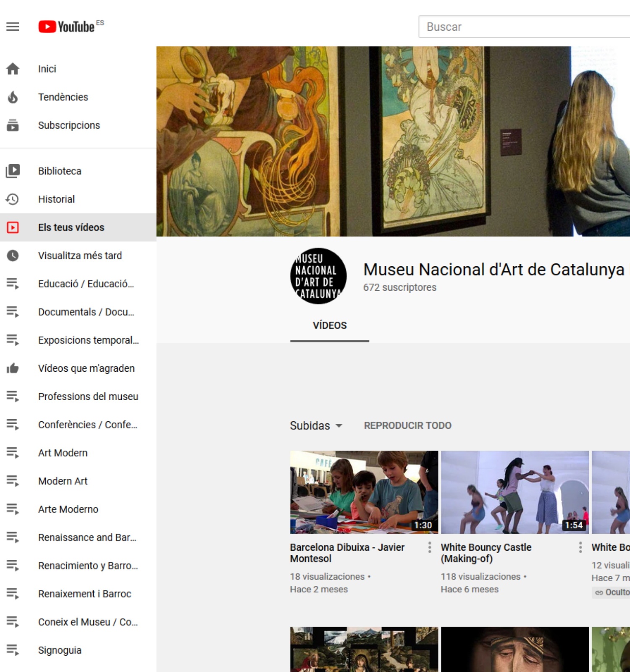Click playlist icon beside Documentals
This screenshot has width=630, height=672.
tap(13, 312)
